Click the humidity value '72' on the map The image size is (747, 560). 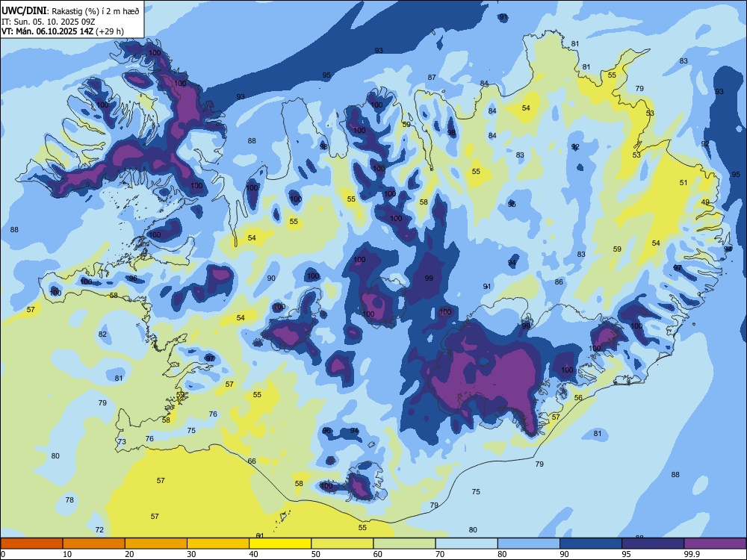[x=99, y=529]
